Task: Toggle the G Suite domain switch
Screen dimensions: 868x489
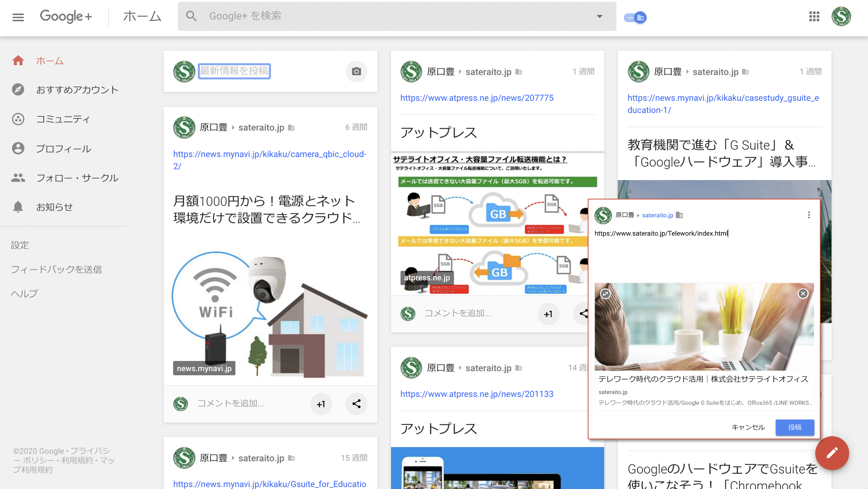Action: pos(635,17)
